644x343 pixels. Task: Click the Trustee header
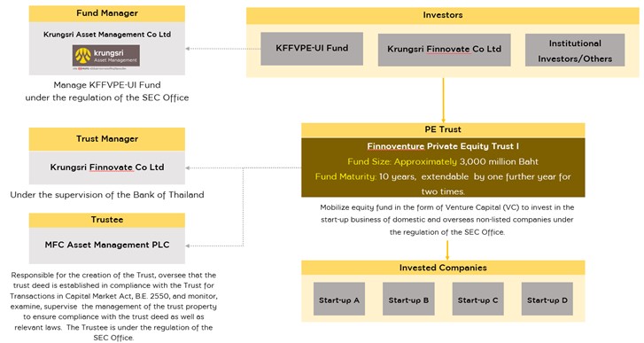107,220
